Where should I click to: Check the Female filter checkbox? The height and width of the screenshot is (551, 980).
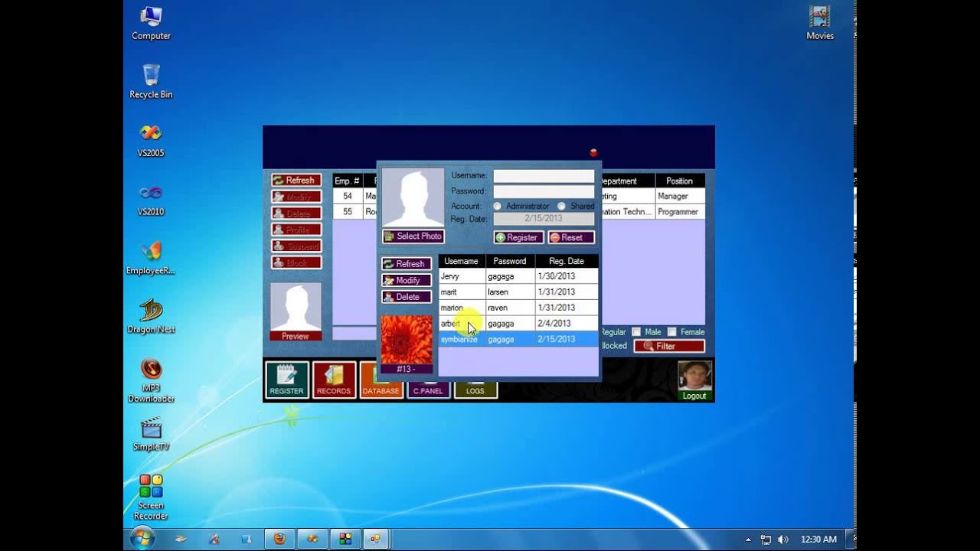(672, 331)
